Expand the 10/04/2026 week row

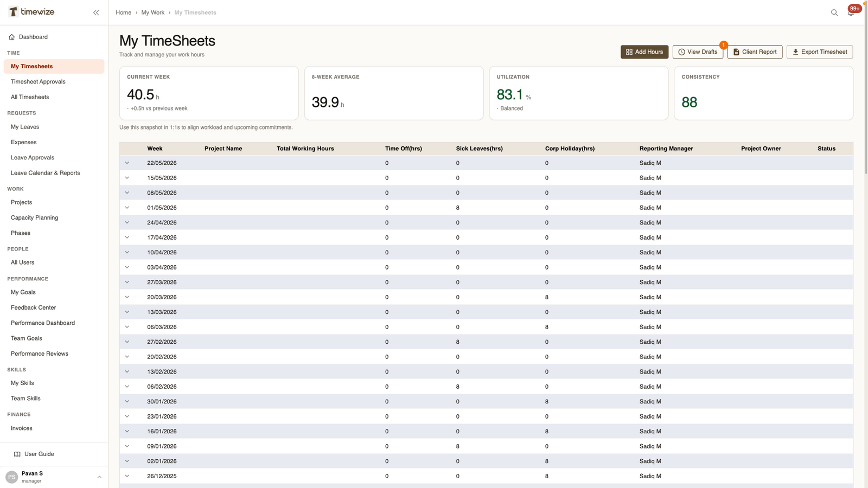[x=127, y=253]
